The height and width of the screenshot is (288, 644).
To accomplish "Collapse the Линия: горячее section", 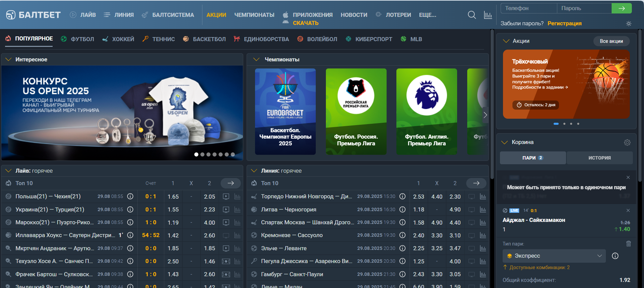I will click(x=254, y=171).
